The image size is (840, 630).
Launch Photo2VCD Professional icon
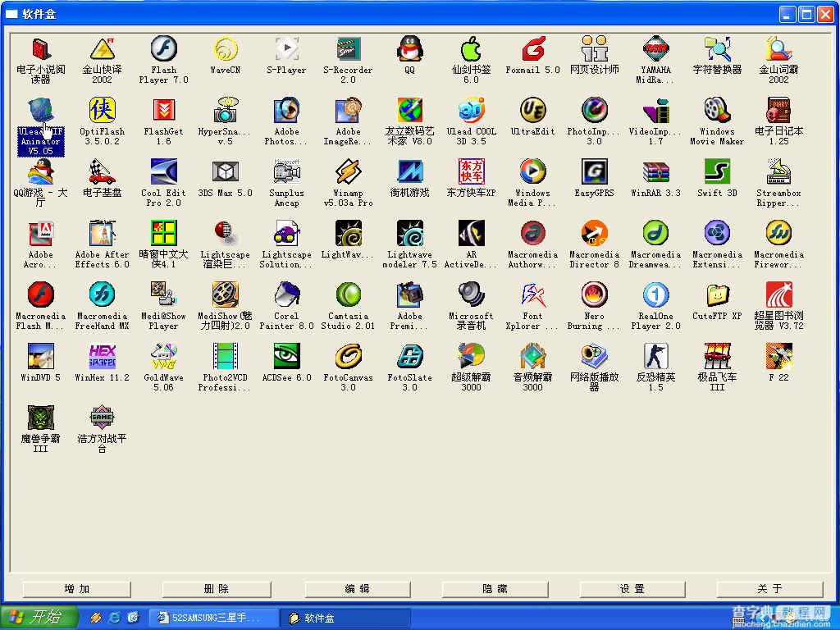225,357
